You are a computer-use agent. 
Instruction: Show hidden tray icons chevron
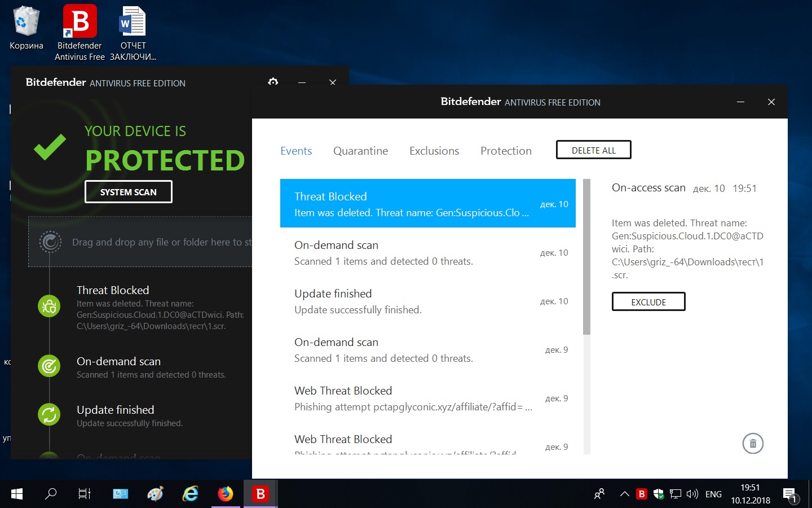[x=624, y=494]
